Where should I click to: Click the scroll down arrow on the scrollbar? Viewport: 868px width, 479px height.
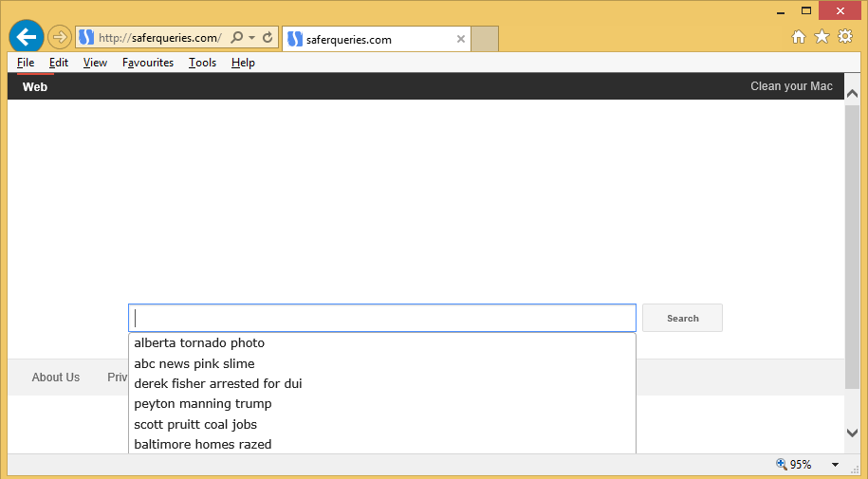point(852,433)
